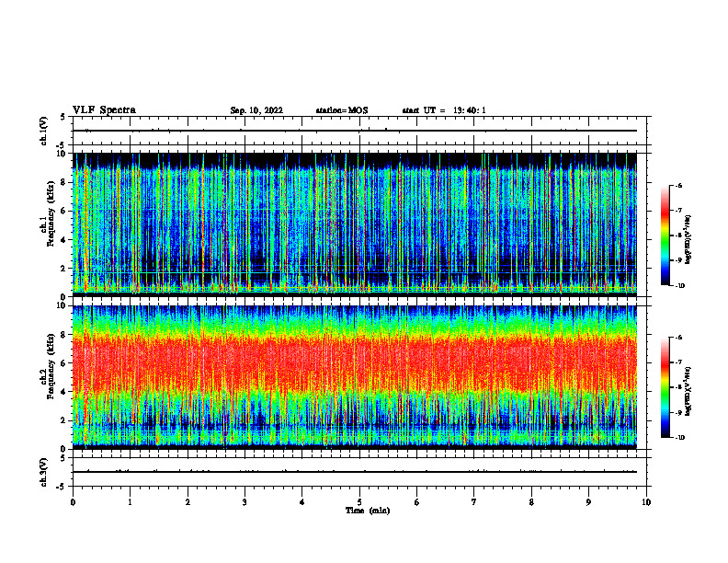Click the "start UT = 13:40: 1" text

444,110
